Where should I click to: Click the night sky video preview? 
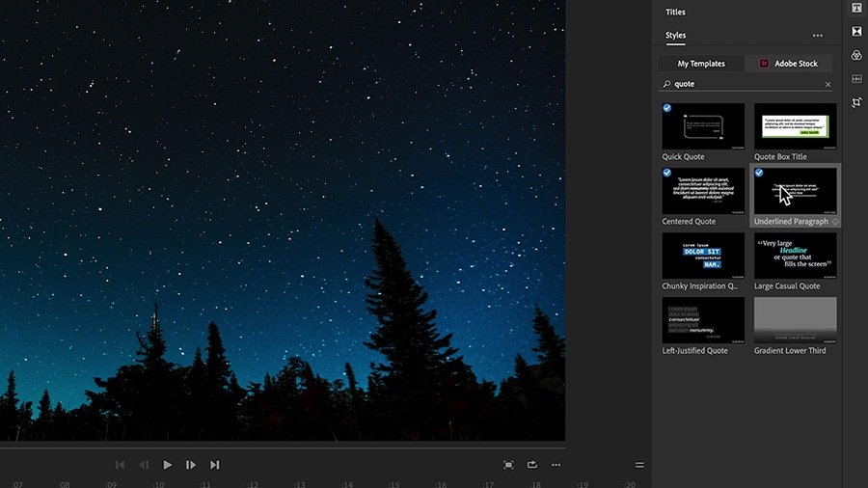(283, 220)
